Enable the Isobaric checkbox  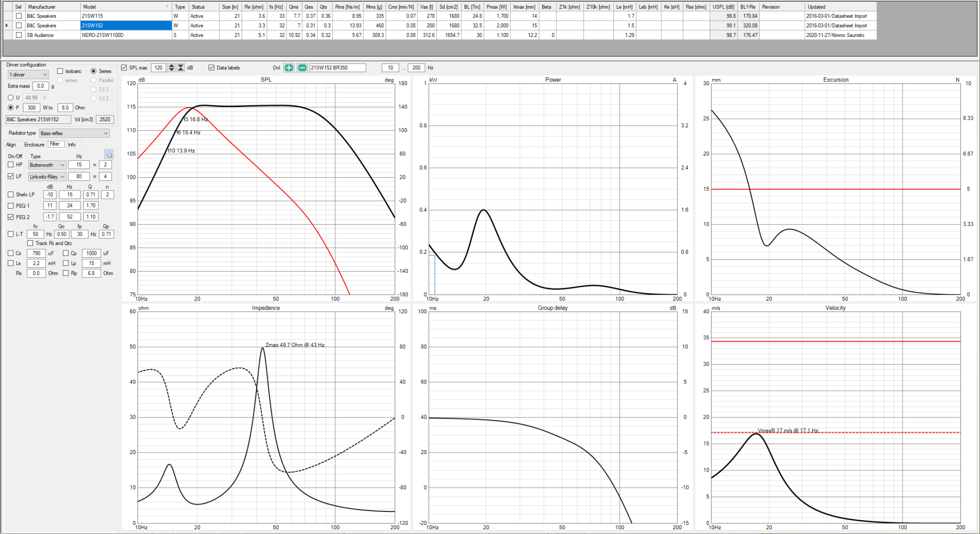(x=60, y=71)
